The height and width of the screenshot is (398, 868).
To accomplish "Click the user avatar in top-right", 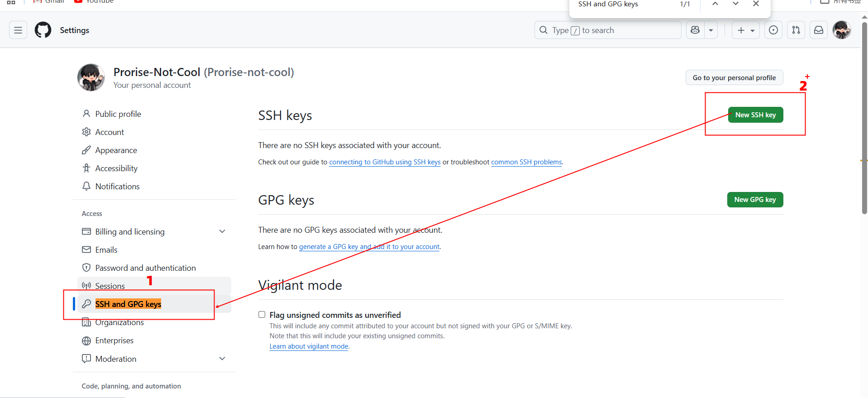I will (x=842, y=30).
